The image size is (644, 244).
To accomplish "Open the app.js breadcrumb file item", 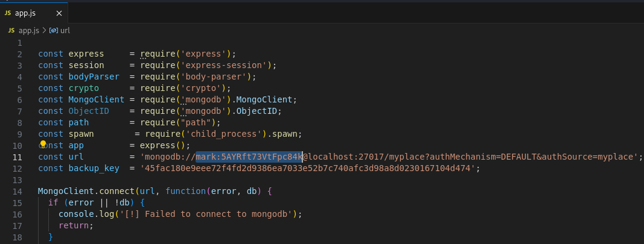I will click(x=28, y=30).
